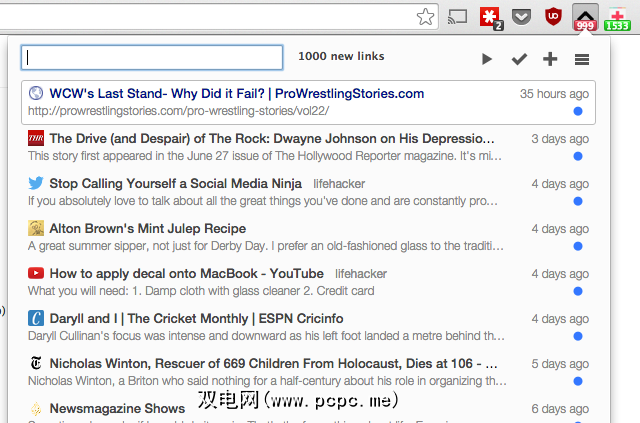Viewport: 640px width, 423px height.
Task: Click '1000 new links' counter text
Action: coord(341,56)
